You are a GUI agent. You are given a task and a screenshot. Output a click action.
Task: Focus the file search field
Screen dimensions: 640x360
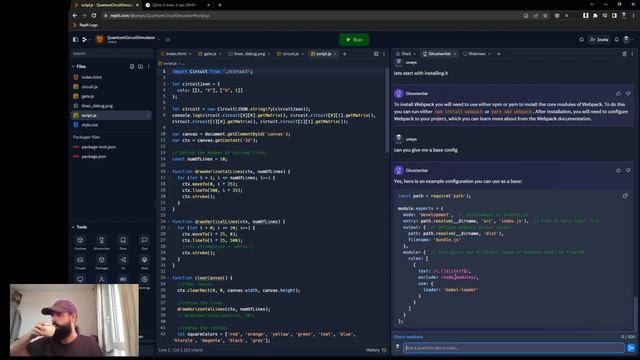coord(112,53)
